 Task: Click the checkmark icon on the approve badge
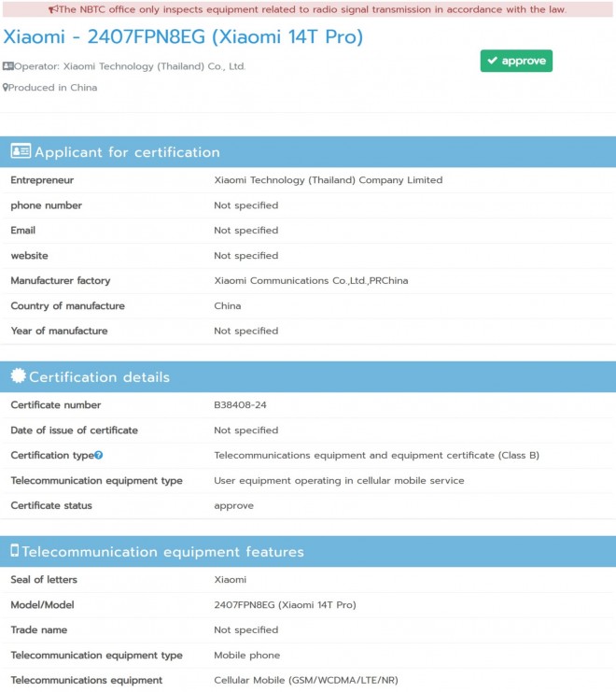tap(492, 62)
